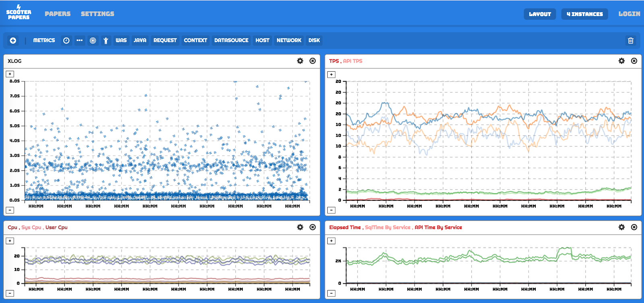Select the REQUEST metric category

165,40
